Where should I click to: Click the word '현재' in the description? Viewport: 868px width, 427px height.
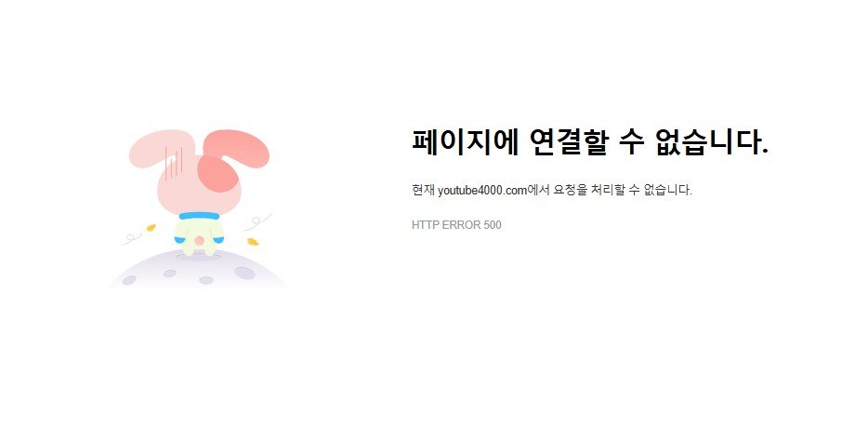pyautogui.click(x=423, y=190)
